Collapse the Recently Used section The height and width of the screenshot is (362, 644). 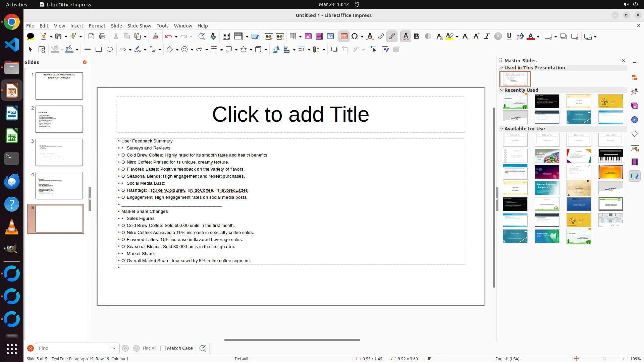(502, 90)
